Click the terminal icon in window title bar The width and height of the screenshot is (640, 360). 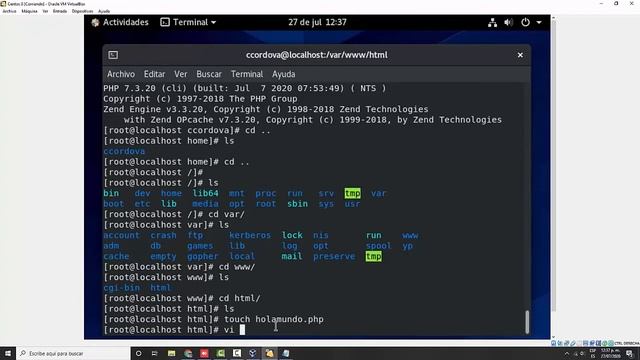click(113, 55)
